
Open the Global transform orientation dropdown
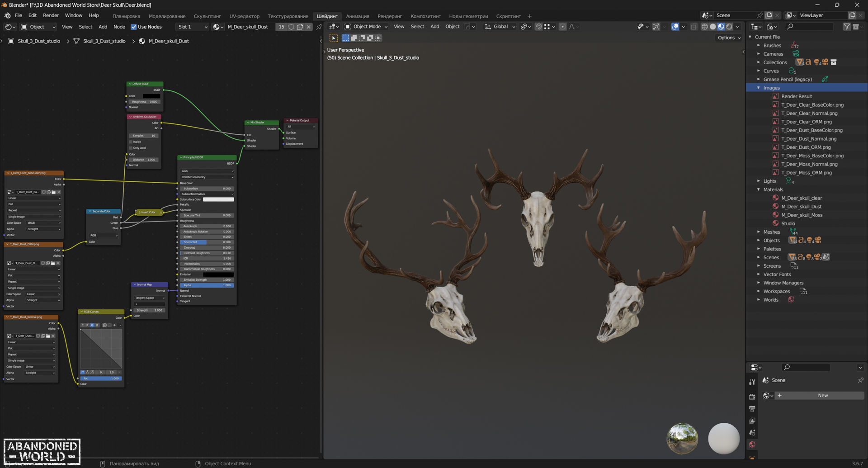pyautogui.click(x=500, y=27)
